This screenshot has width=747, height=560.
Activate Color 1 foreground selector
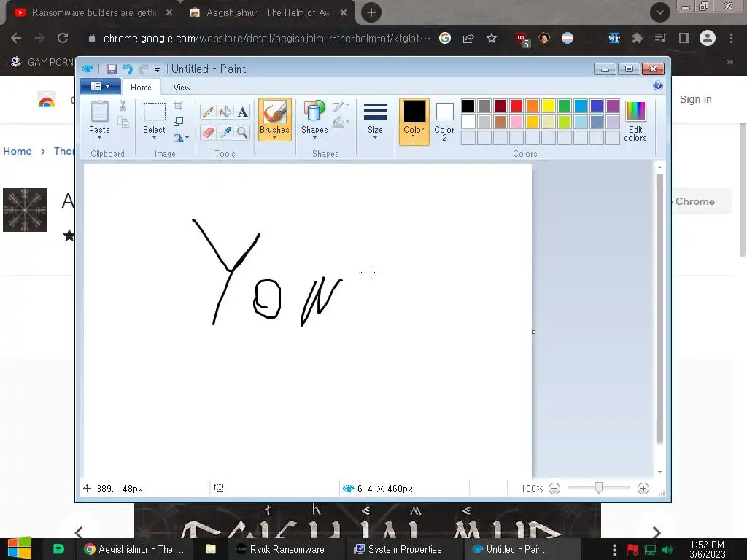414,121
